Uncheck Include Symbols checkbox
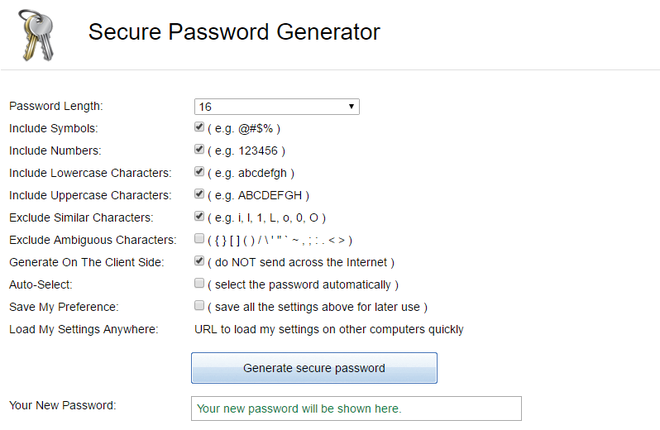 [199, 127]
